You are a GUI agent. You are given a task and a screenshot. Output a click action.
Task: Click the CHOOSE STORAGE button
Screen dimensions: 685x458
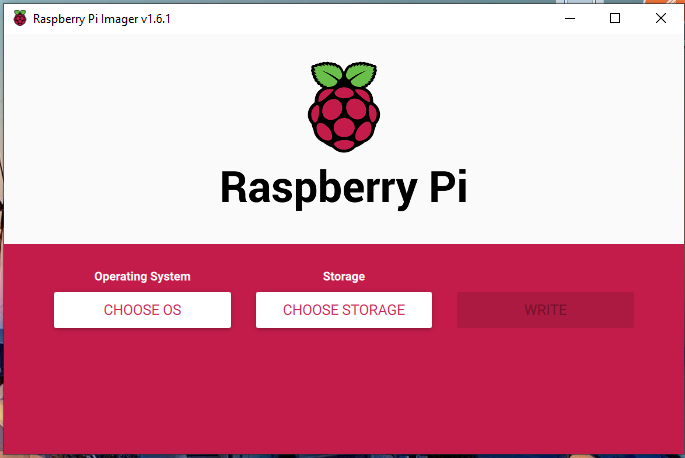[x=344, y=310]
